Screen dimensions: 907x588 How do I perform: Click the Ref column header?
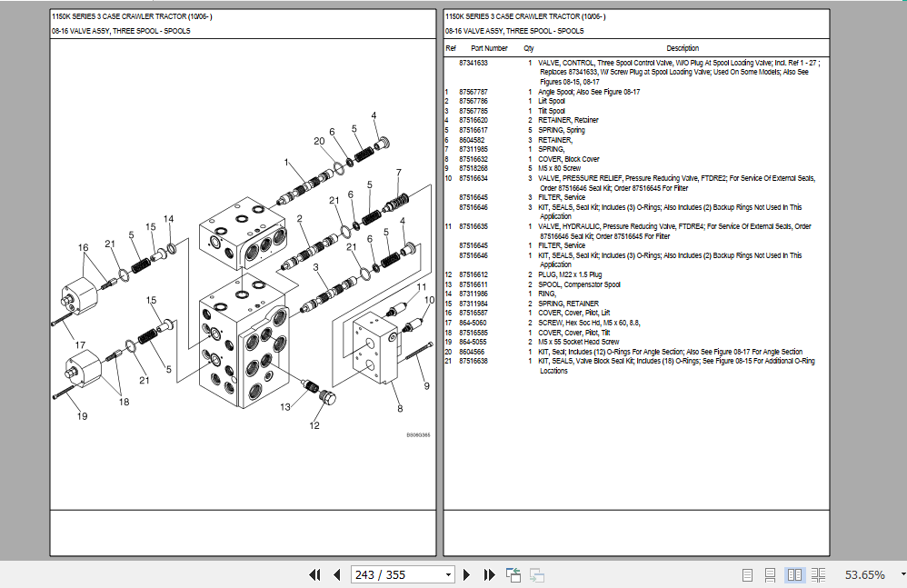(451, 48)
